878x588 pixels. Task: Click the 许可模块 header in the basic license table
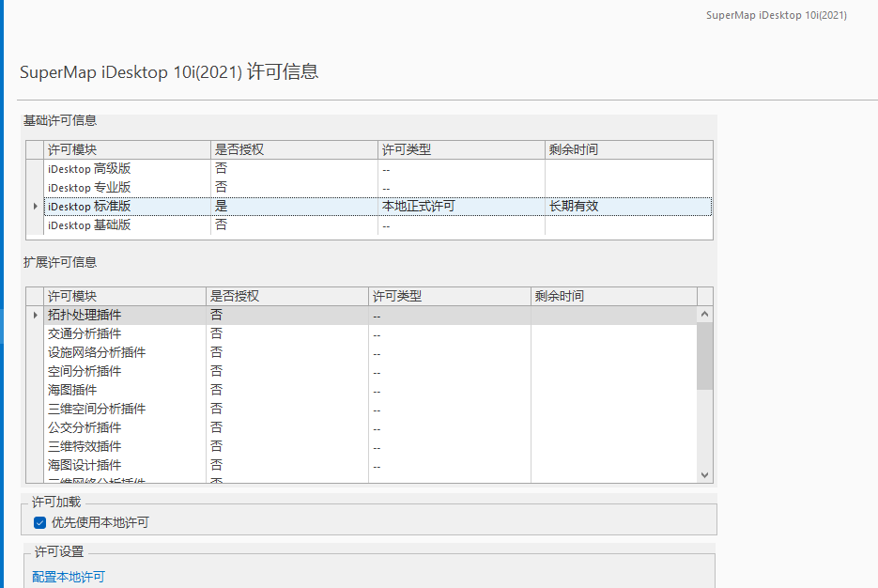(x=127, y=149)
